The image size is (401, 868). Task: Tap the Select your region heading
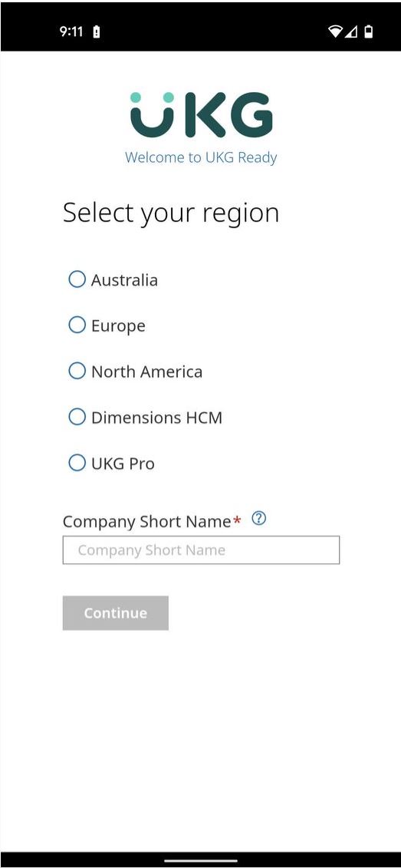point(171,213)
